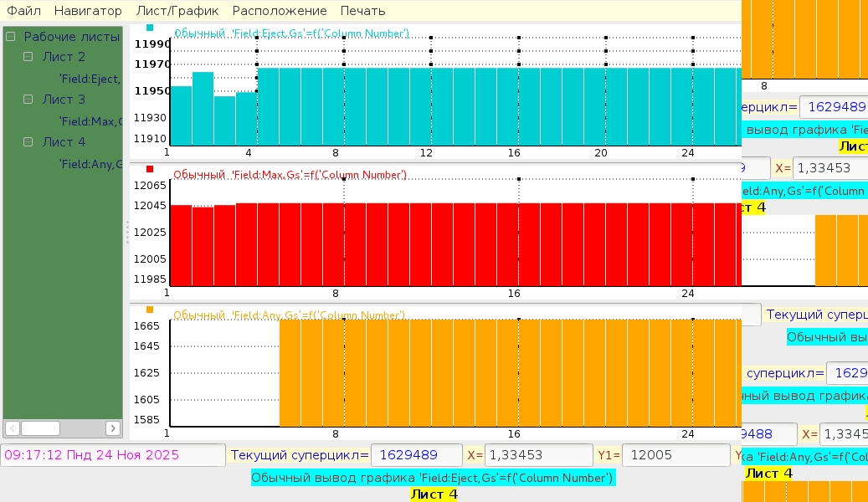Collapse the Рабочие листы tree root
Viewport: 868px width, 502px height.
[11, 37]
